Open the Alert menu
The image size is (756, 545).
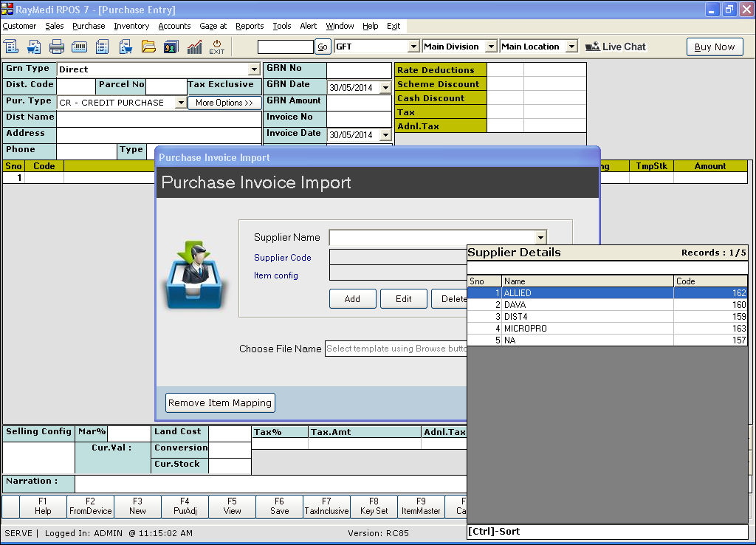tap(309, 26)
